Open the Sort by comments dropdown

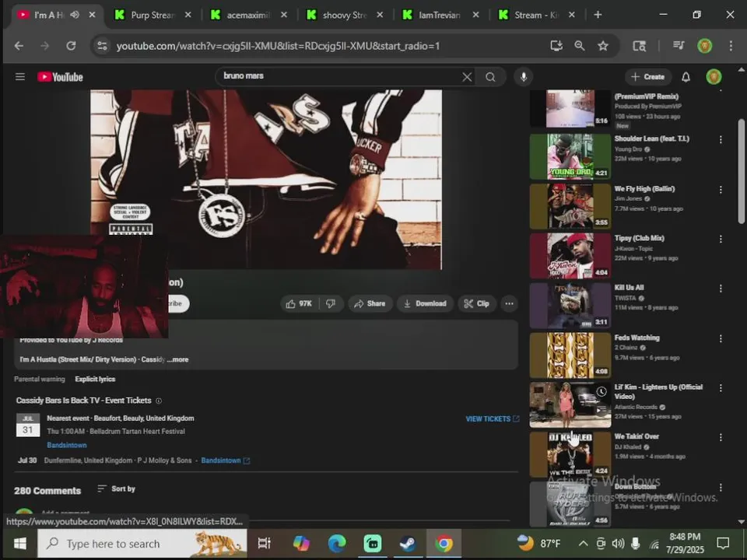pyautogui.click(x=116, y=488)
